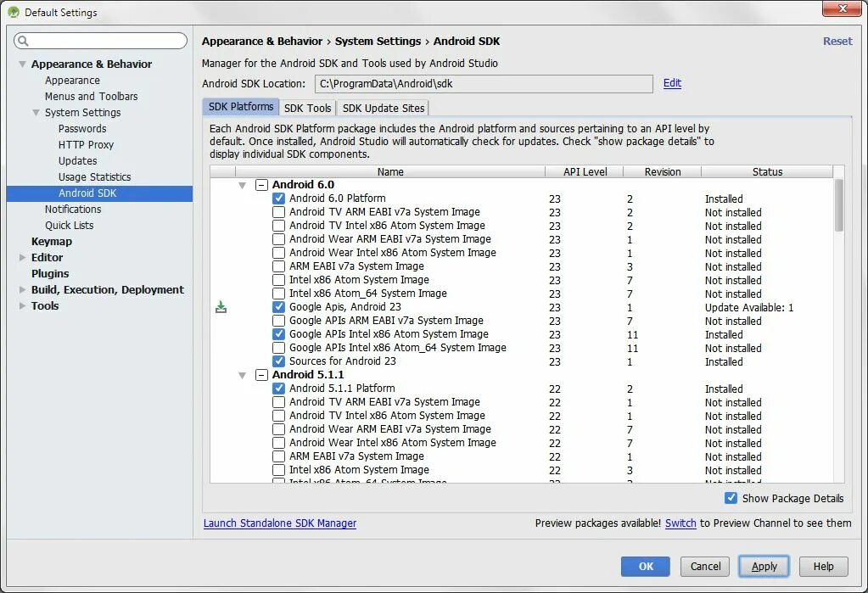Close the Default Settings dialog
Screen dimensions: 868x593
(x=842, y=8)
